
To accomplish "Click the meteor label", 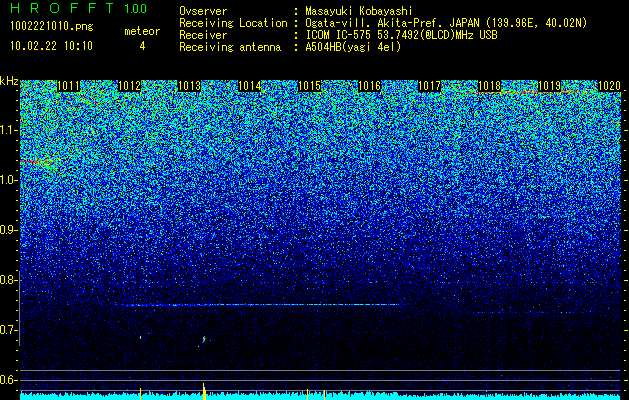I will tap(142, 31).
